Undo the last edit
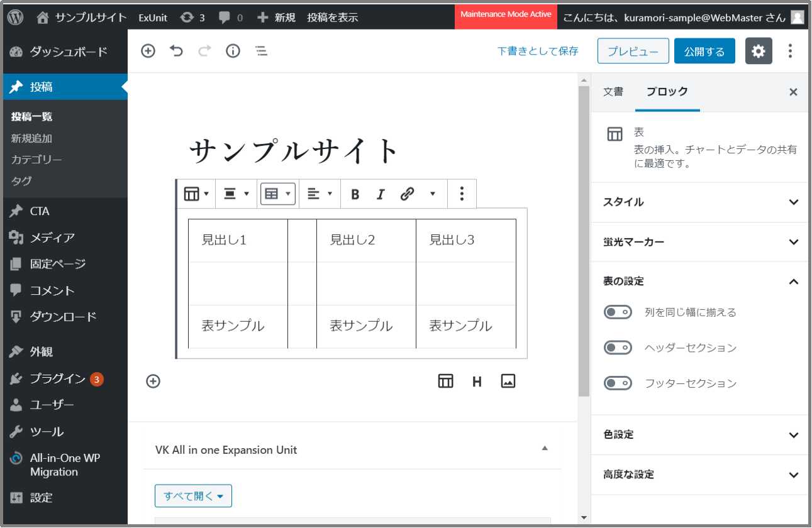The width and height of the screenshot is (812, 528). pos(176,52)
